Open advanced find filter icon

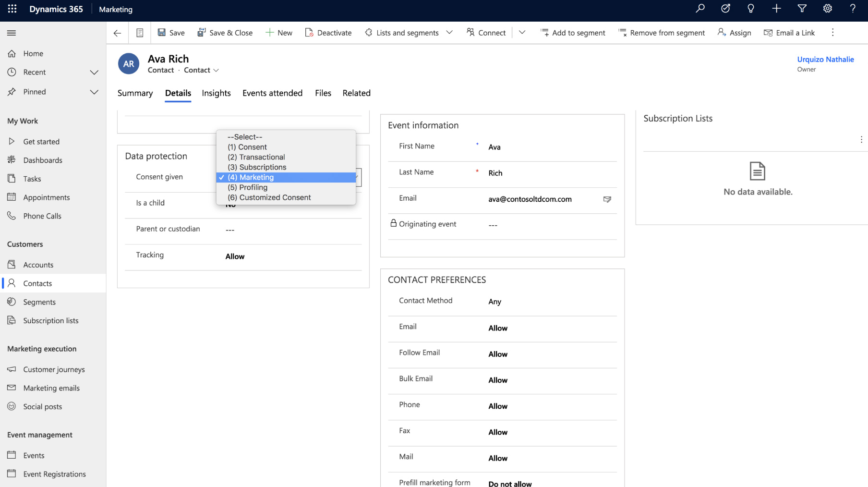click(802, 9)
